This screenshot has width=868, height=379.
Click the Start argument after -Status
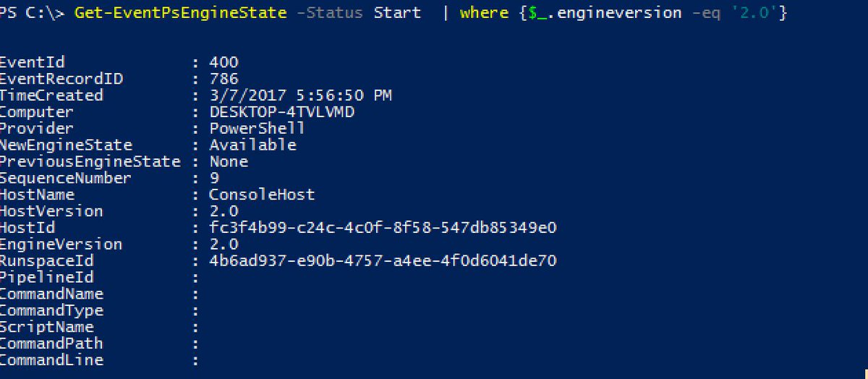pos(397,13)
